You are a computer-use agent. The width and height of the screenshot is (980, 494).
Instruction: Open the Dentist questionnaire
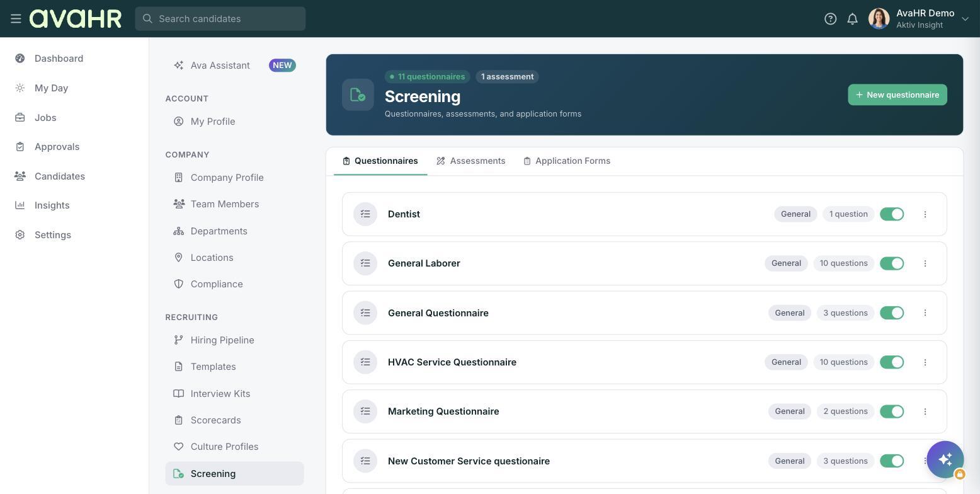point(404,214)
